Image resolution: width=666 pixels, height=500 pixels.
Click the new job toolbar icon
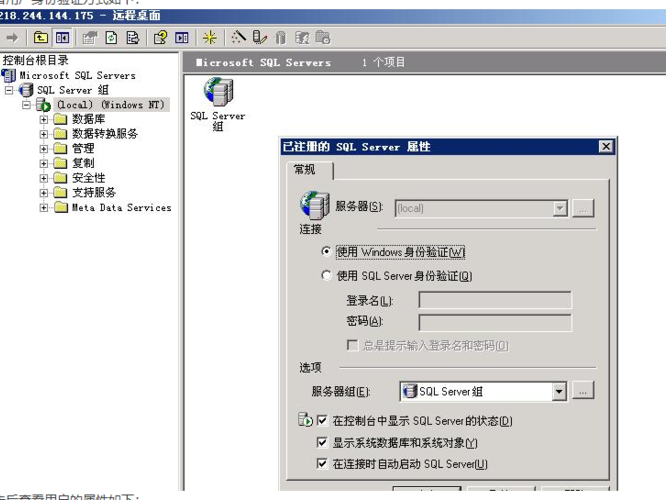coord(323,37)
